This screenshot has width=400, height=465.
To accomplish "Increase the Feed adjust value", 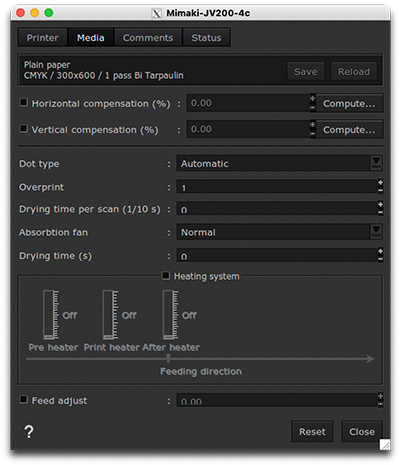I will click(380, 396).
